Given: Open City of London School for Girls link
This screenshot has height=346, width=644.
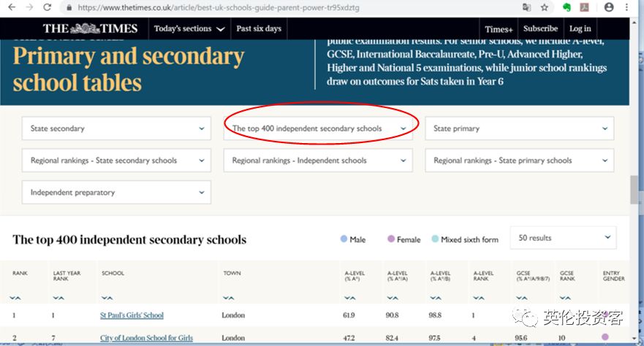Looking at the screenshot, I should pyautogui.click(x=146, y=338).
